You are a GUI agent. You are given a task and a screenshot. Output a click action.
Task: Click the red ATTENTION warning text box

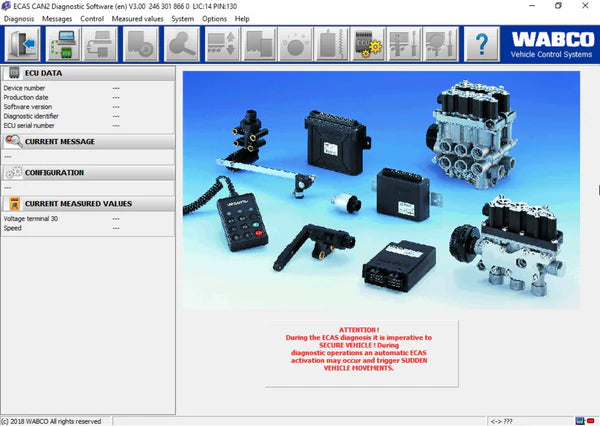[x=362, y=354]
